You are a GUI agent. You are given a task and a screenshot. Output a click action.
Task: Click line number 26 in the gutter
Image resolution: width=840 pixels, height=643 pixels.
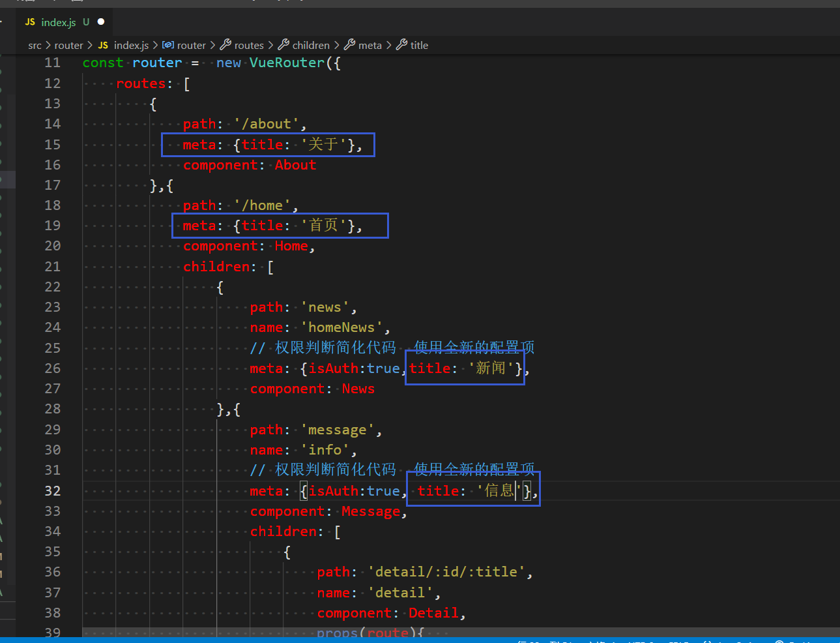[52, 368]
